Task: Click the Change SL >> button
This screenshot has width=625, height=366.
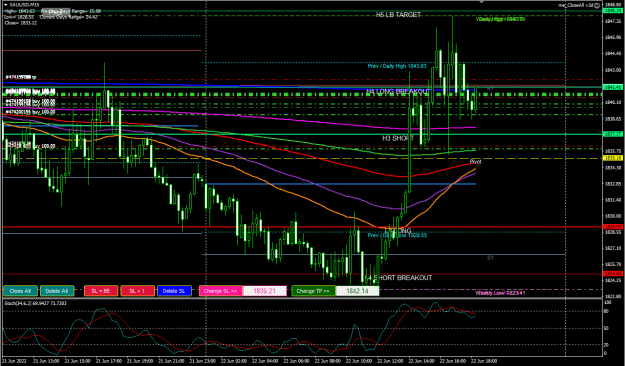Action: (220, 291)
